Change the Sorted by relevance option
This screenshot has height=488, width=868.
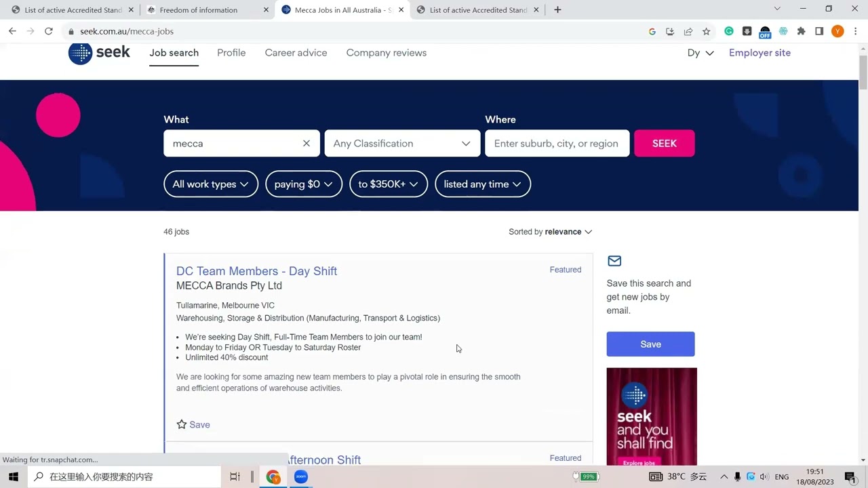551,232
